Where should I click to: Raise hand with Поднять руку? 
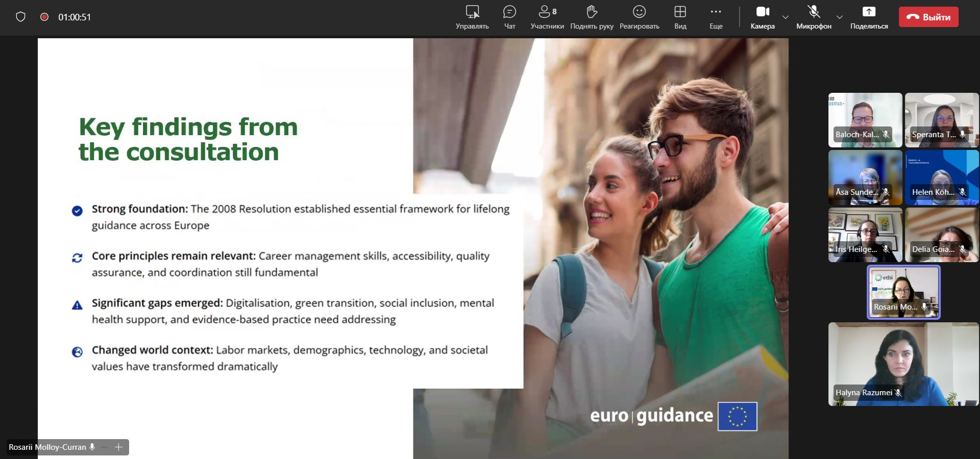(592, 17)
